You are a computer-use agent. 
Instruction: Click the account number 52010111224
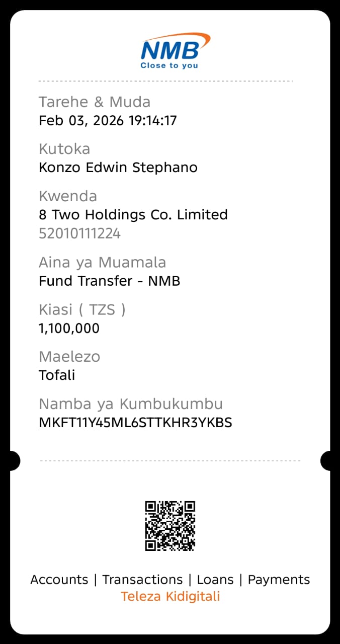(x=79, y=233)
